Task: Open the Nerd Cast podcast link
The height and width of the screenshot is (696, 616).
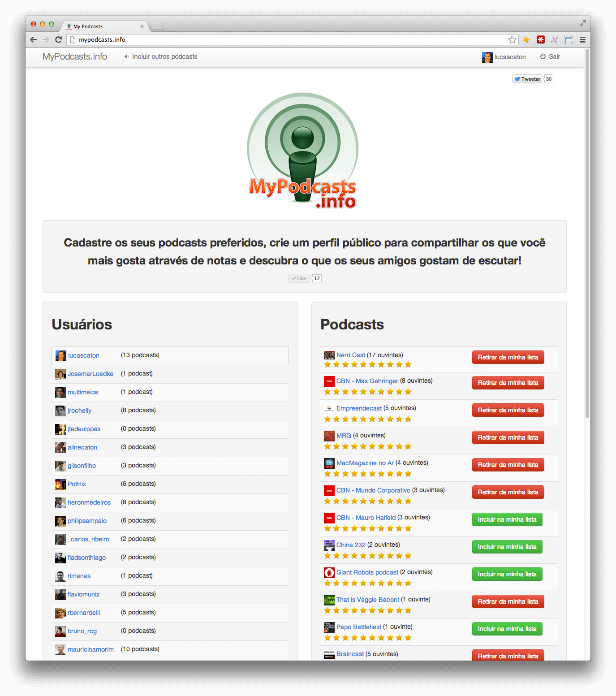Action: point(351,355)
